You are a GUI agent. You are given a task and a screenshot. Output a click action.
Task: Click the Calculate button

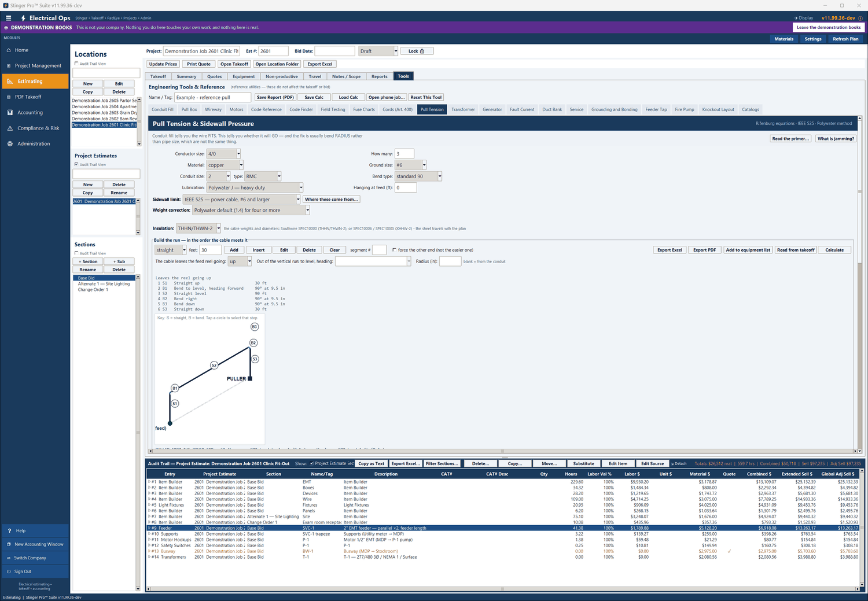pos(834,250)
